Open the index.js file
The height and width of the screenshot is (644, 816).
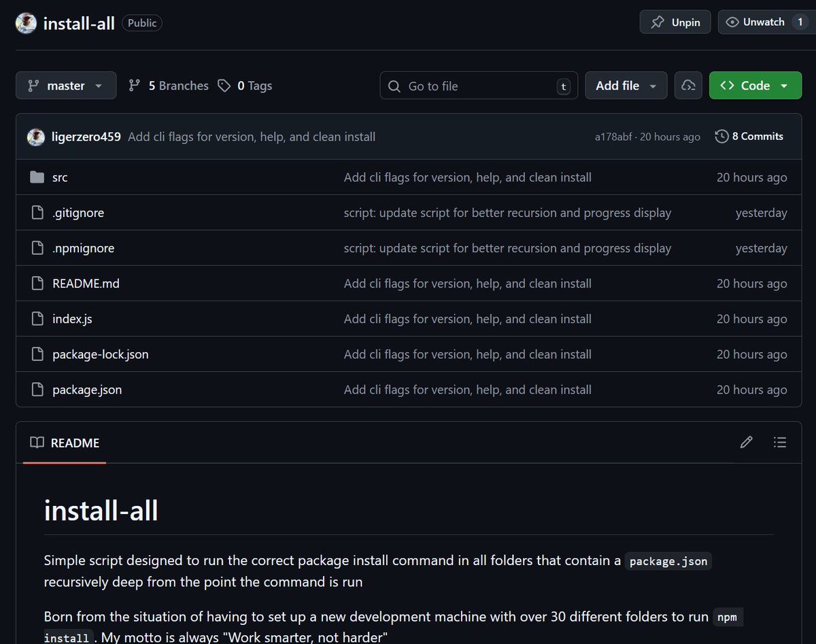pos(72,319)
